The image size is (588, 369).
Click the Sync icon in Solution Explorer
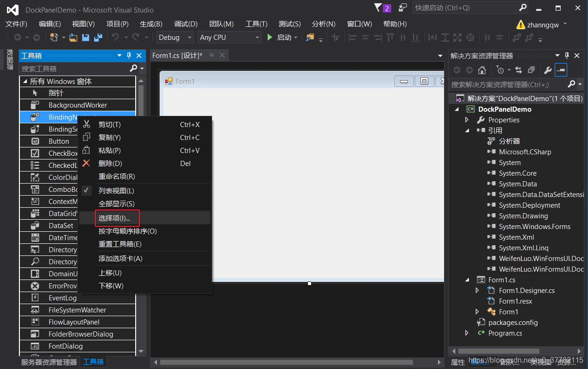coord(519,70)
